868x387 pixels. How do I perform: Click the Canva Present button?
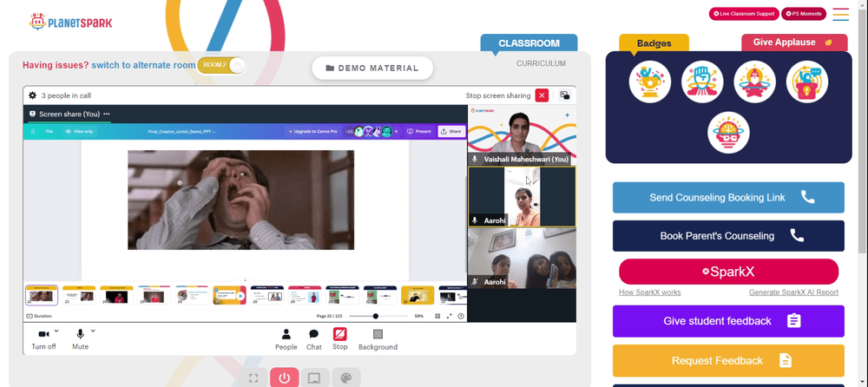[x=419, y=131]
